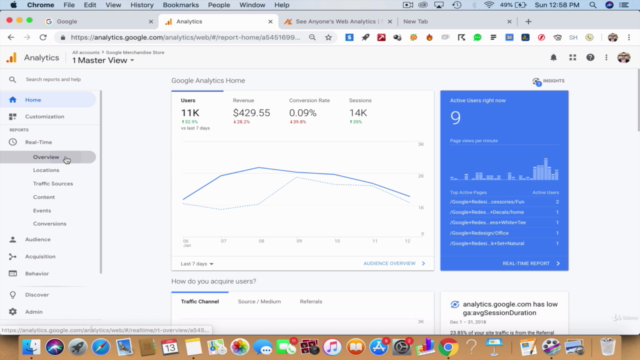This screenshot has height=360, width=640.
Task: Select Real-Time Overview report
Action: click(x=46, y=157)
